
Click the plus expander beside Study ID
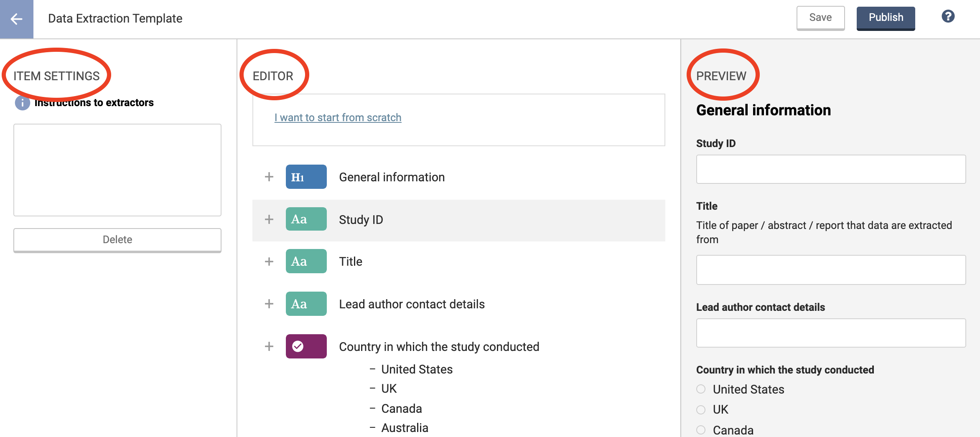click(269, 220)
